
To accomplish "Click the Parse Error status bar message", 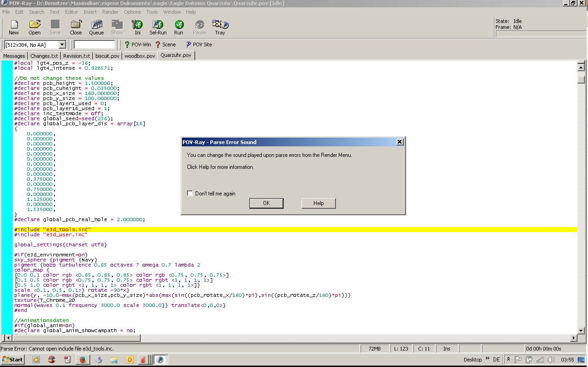I will click(57, 349).
